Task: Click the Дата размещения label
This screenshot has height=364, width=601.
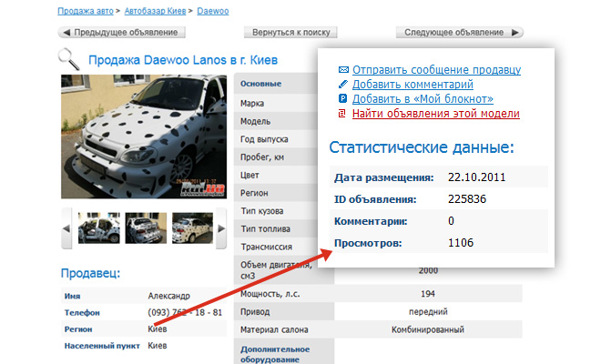Action: coord(384,177)
